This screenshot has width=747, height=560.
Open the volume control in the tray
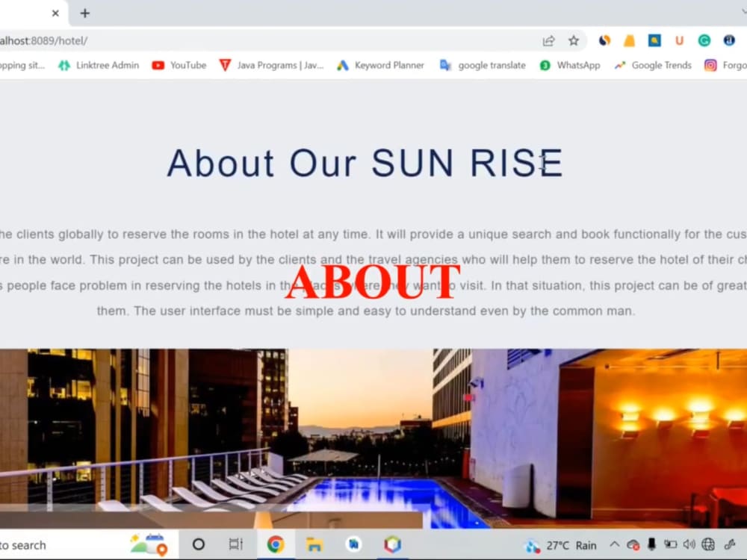point(688,544)
